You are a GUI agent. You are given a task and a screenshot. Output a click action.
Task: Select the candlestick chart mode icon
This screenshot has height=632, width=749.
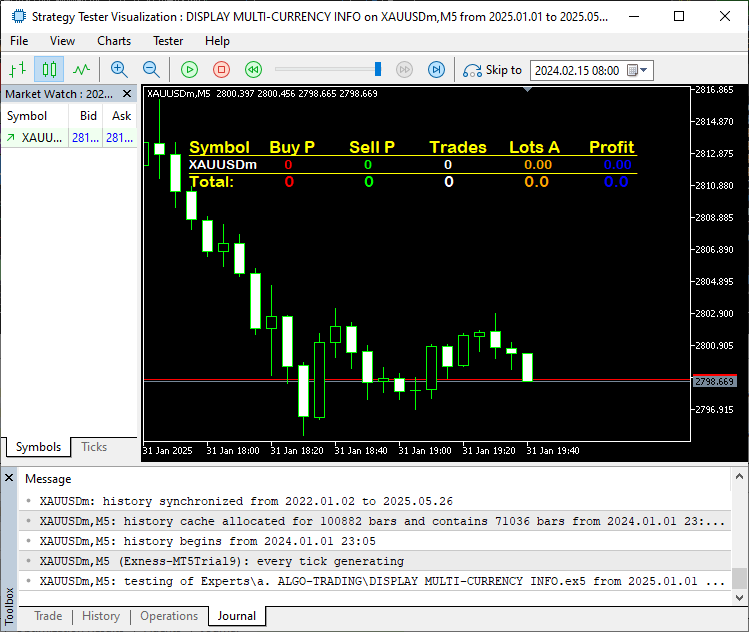click(49, 70)
